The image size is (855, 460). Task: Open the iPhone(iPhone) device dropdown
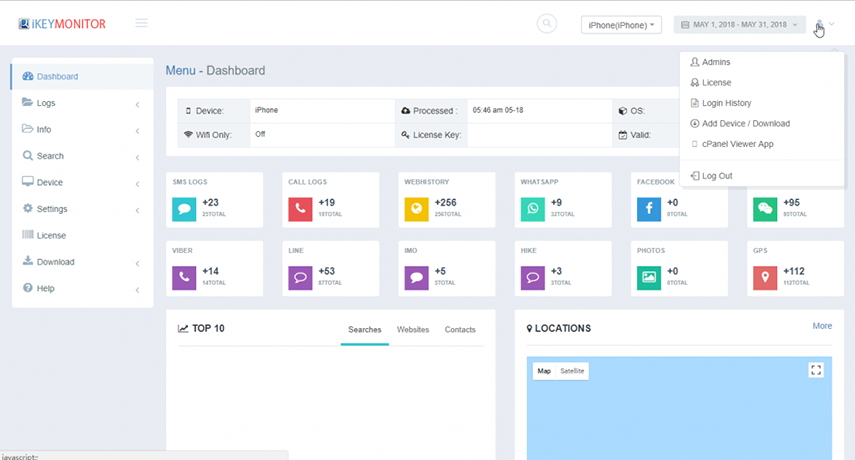tap(621, 25)
